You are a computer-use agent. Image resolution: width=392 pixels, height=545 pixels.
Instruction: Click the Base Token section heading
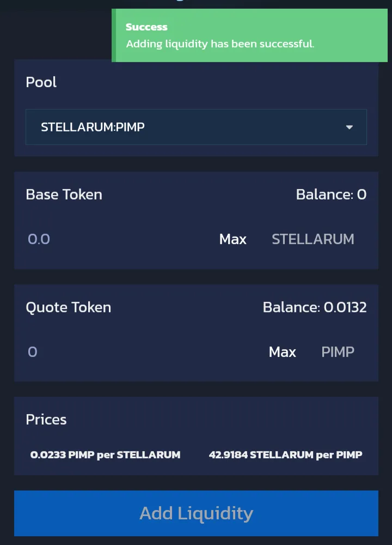64,195
